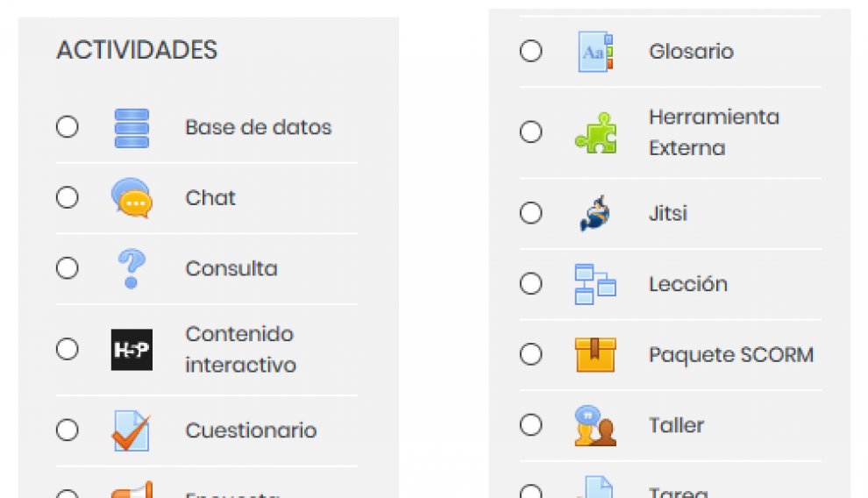Click the H5P Contenido interactivo icon
Screen dimensions: 868x498
[x=132, y=350]
